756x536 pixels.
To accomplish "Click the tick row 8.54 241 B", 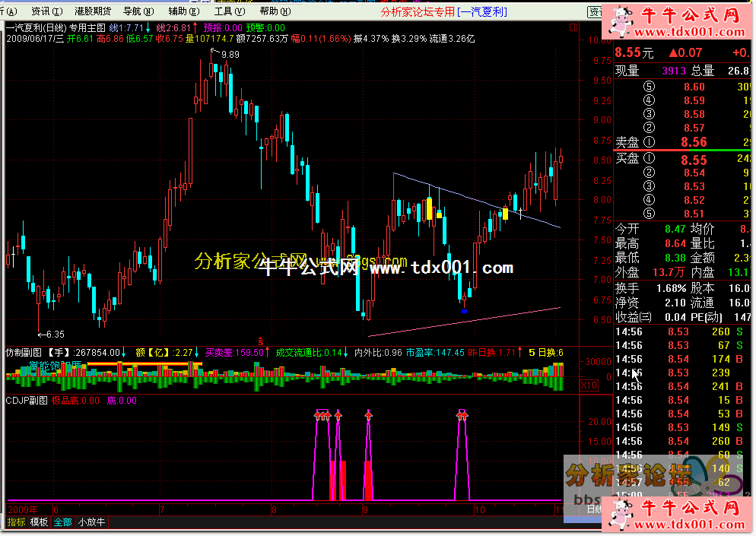I will coord(679,386).
